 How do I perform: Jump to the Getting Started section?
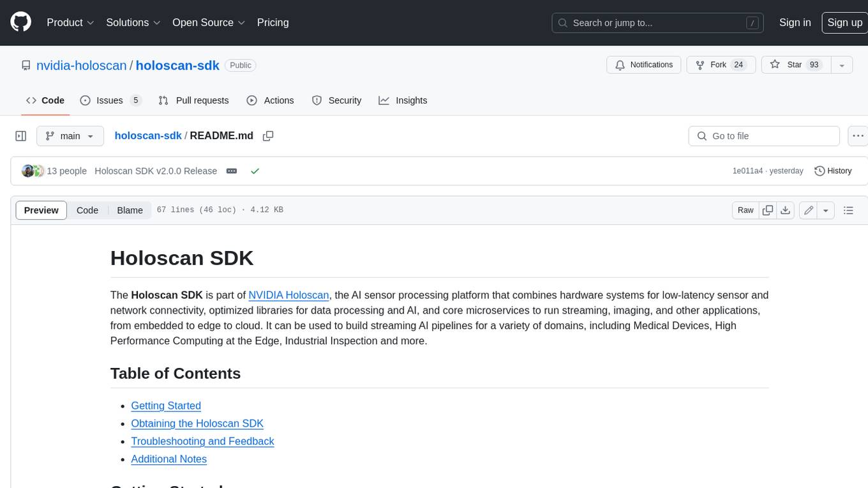[166, 406]
